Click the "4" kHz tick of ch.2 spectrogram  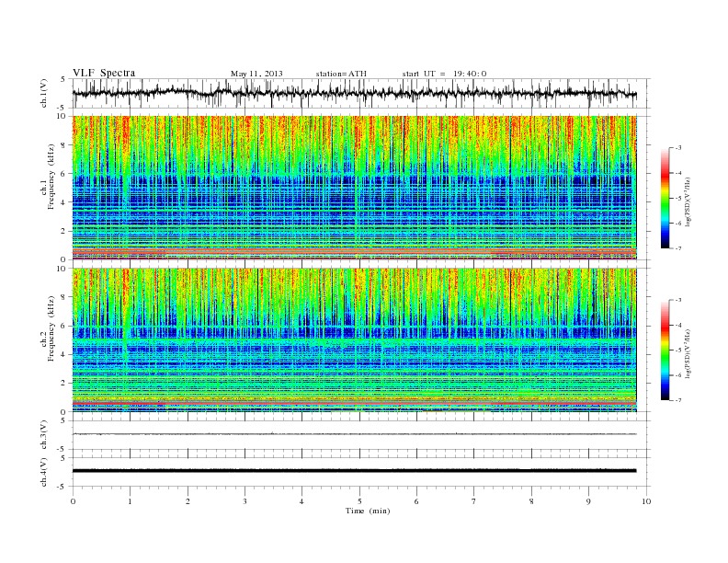coord(63,354)
